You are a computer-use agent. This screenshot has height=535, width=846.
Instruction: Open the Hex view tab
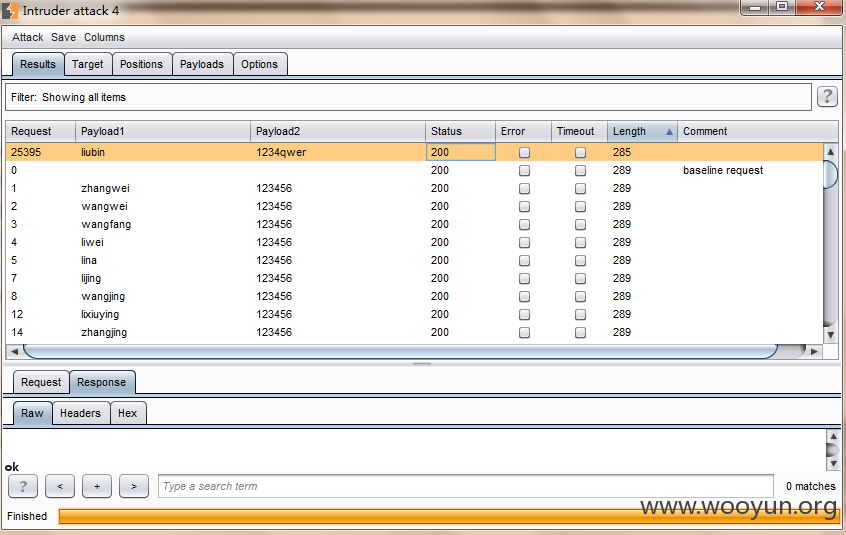127,413
